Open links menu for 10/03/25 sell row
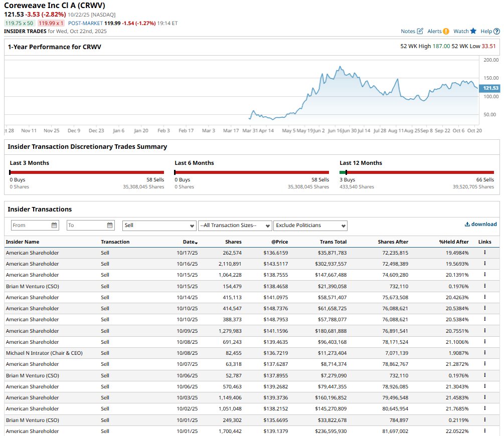 point(485,397)
